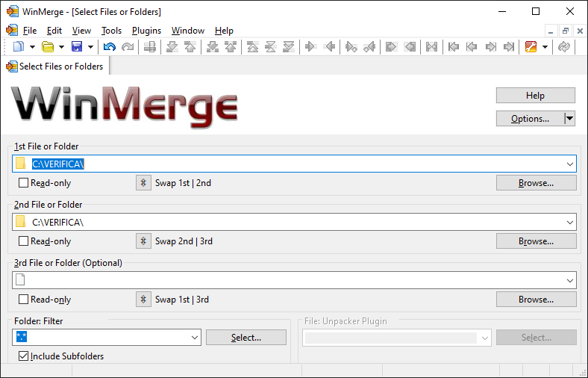Viewport: 588px width, 378px height.
Task: Click the Next Difference down-arrow icon
Action: [x=172, y=46]
